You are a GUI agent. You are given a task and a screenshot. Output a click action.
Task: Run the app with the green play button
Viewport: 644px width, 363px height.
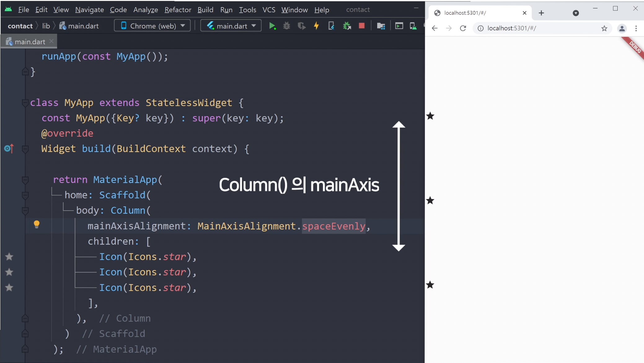pos(272,26)
